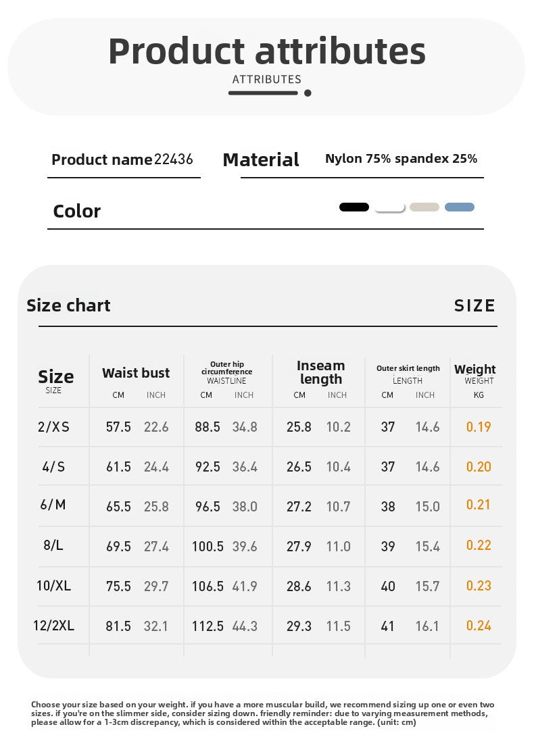
Task: Select the beige color swatch
Action: tap(424, 207)
